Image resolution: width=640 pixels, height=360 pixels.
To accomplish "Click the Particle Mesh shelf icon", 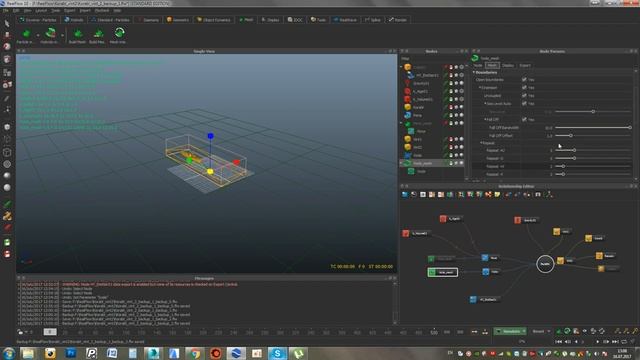I will coord(26,33).
